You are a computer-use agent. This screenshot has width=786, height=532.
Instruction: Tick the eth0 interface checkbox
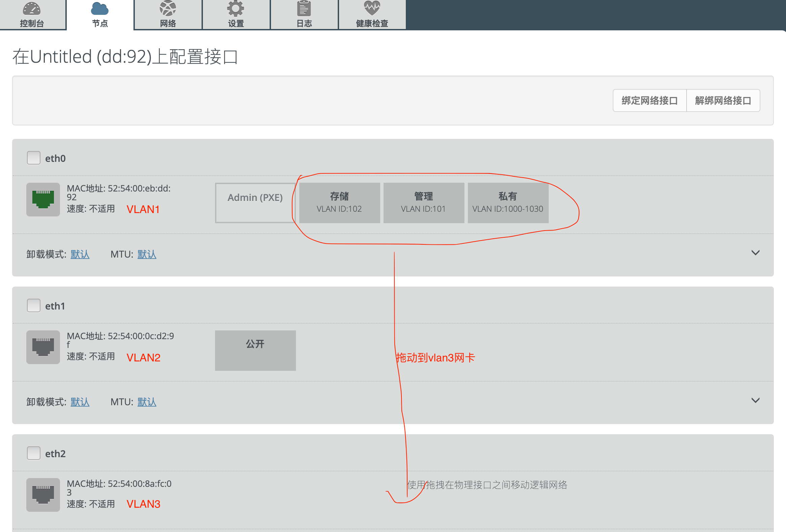tap(33, 158)
